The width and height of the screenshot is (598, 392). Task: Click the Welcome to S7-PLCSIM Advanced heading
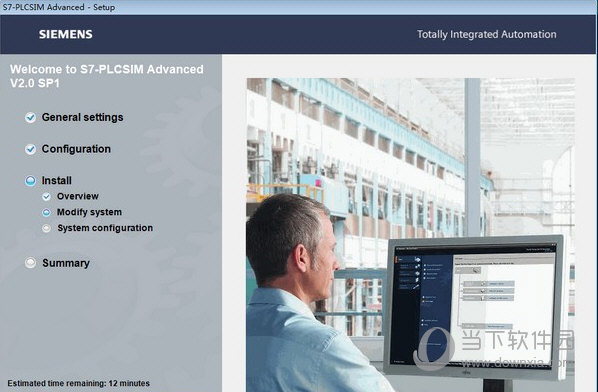click(x=107, y=76)
